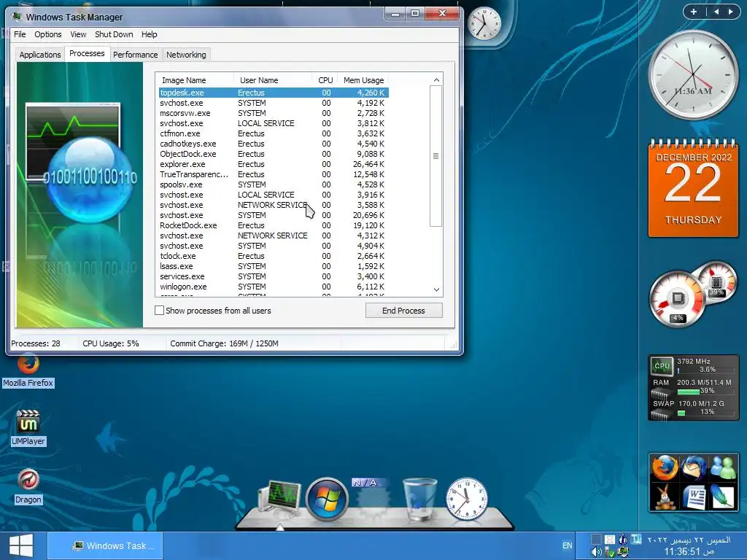Click the clock icon in the dock
This screenshot has width=747, height=560.
point(466,499)
